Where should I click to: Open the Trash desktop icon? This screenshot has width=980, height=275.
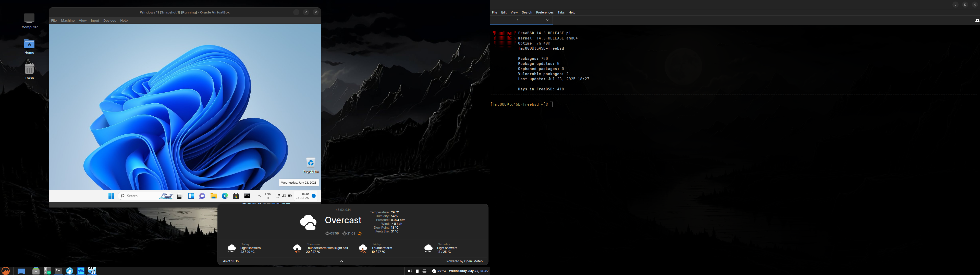click(29, 70)
